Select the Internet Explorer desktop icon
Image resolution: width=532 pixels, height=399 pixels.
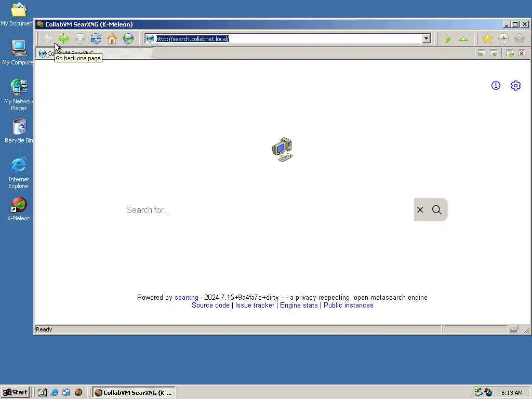19,173
